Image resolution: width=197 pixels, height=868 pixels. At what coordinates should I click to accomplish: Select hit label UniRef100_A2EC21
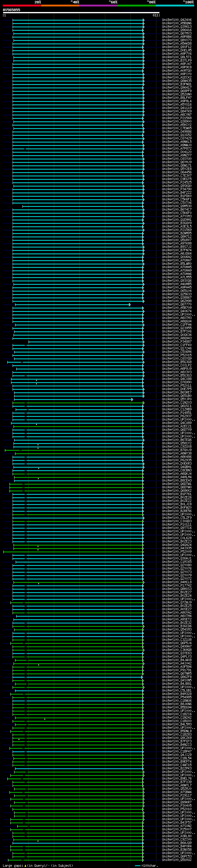[177, 426]
